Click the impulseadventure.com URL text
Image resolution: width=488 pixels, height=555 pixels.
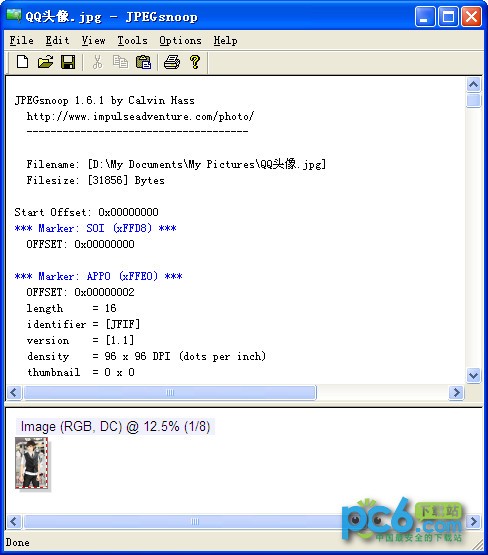click(140, 116)
